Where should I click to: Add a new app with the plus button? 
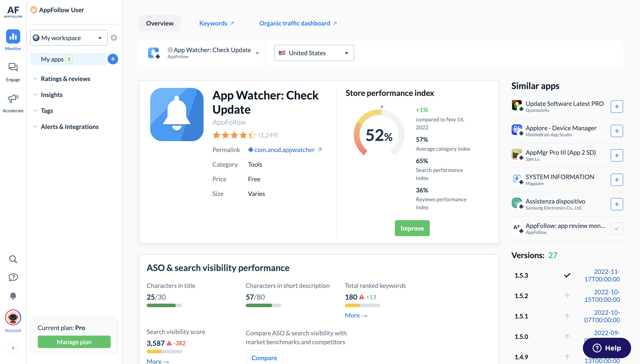click(x=113, y=59)
